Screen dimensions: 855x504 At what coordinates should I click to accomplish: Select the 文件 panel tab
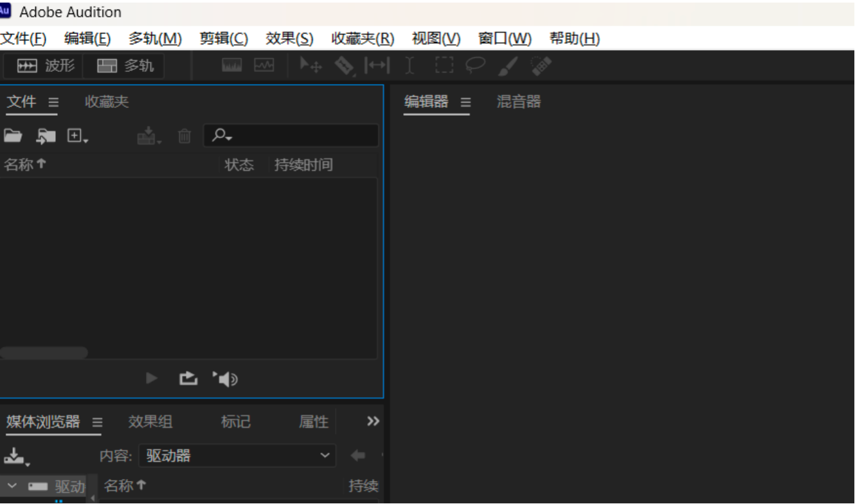[x=21, y=102]
